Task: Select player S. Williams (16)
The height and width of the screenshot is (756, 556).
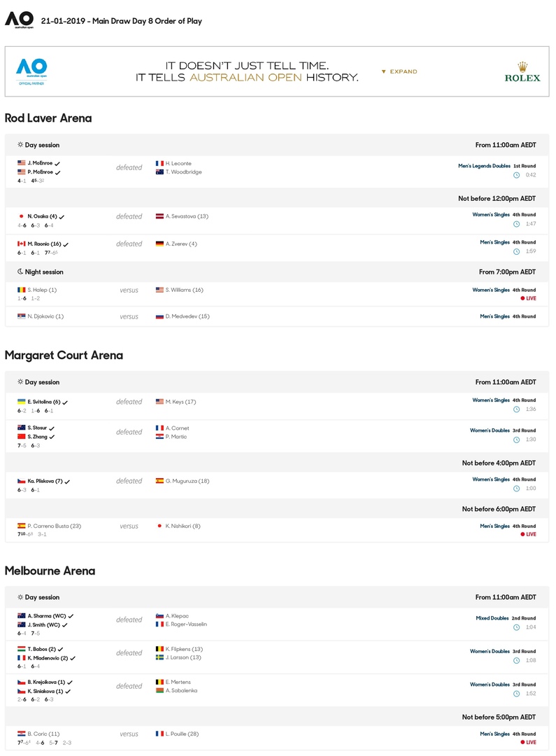Action: point(184,290)
